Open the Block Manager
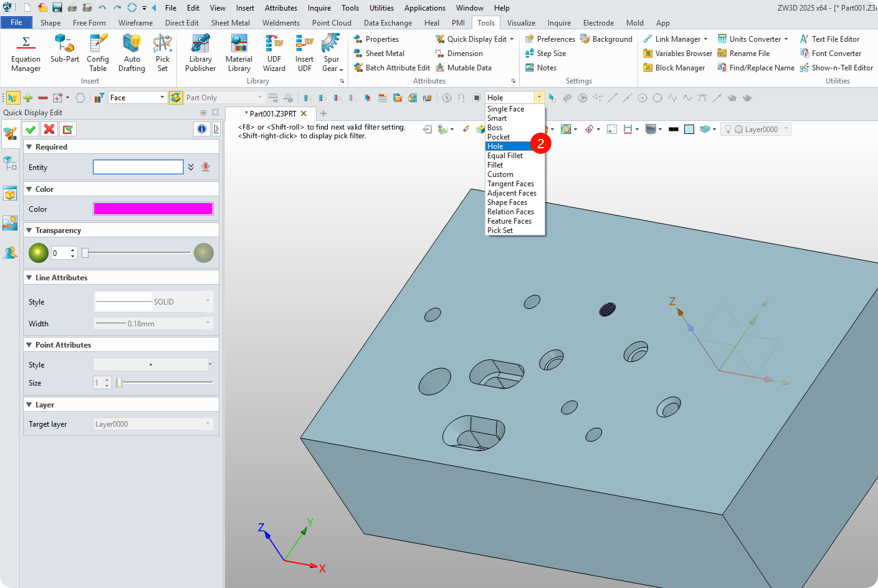The height and width of the screenshot is (588, 878). [674, 68]
